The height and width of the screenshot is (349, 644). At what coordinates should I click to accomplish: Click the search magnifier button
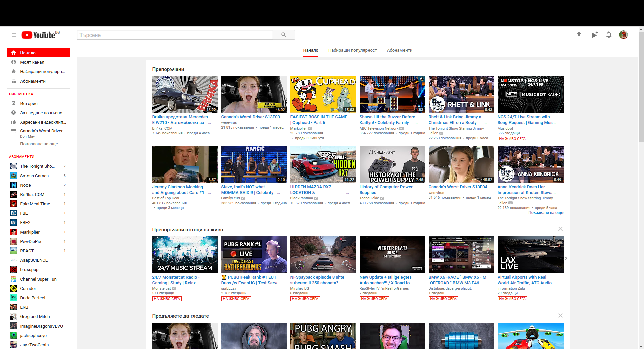(x=284, y=35)
